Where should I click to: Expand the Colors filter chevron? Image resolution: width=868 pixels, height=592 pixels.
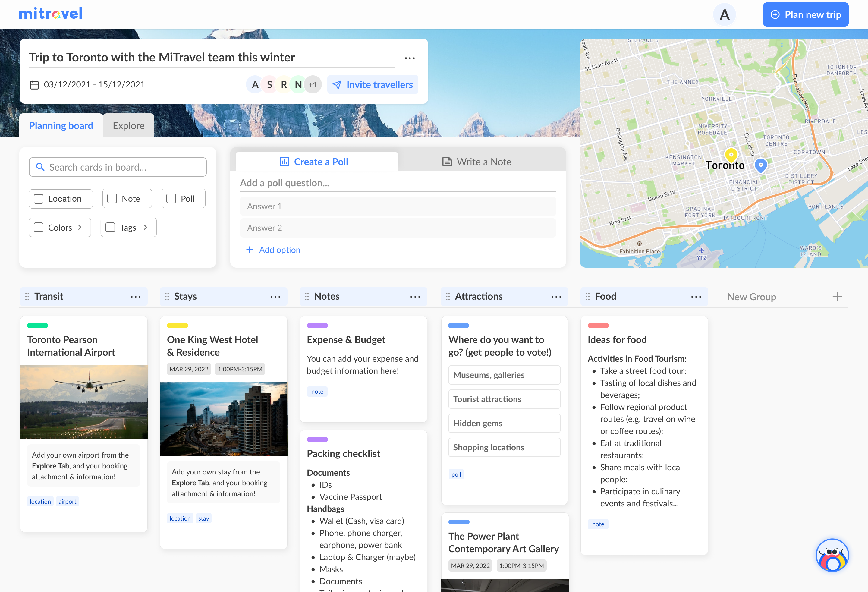[x=80, y=228]
